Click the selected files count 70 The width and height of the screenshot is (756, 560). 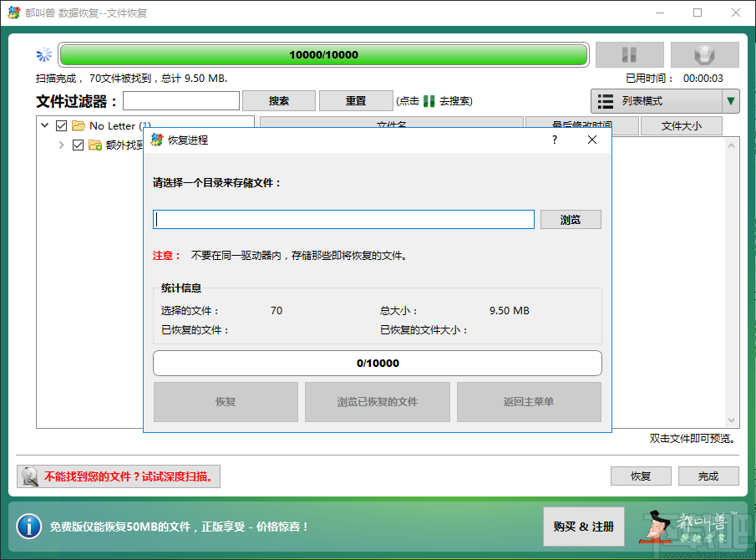(x=277, y=311)
